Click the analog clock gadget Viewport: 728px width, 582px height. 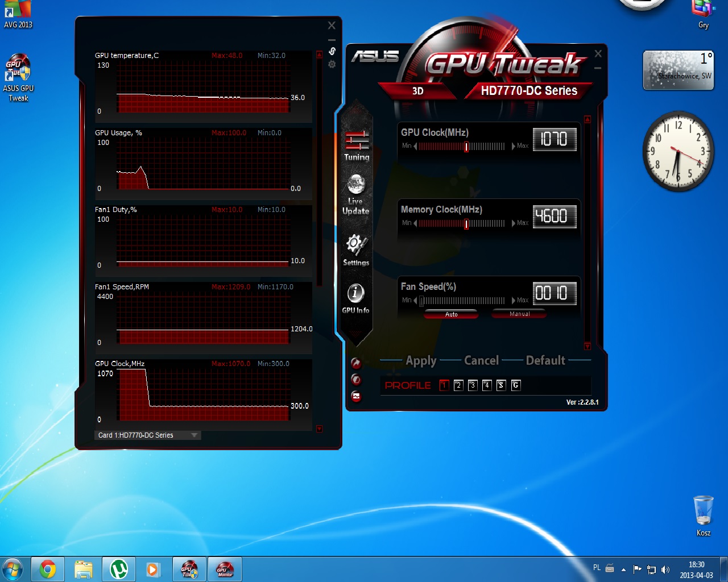(x=679, y=151)
